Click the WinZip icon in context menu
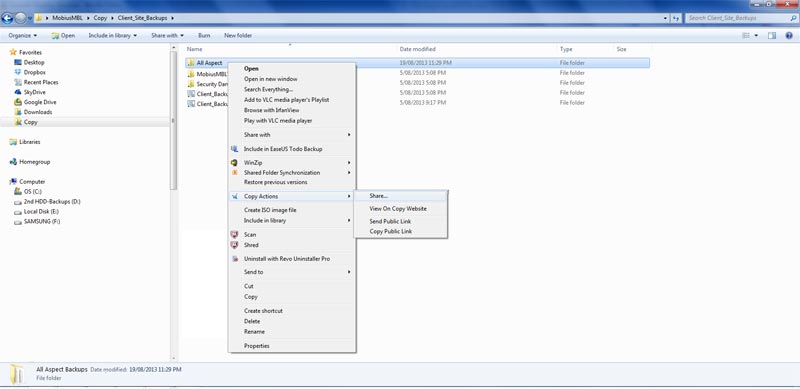 point(235,162)
